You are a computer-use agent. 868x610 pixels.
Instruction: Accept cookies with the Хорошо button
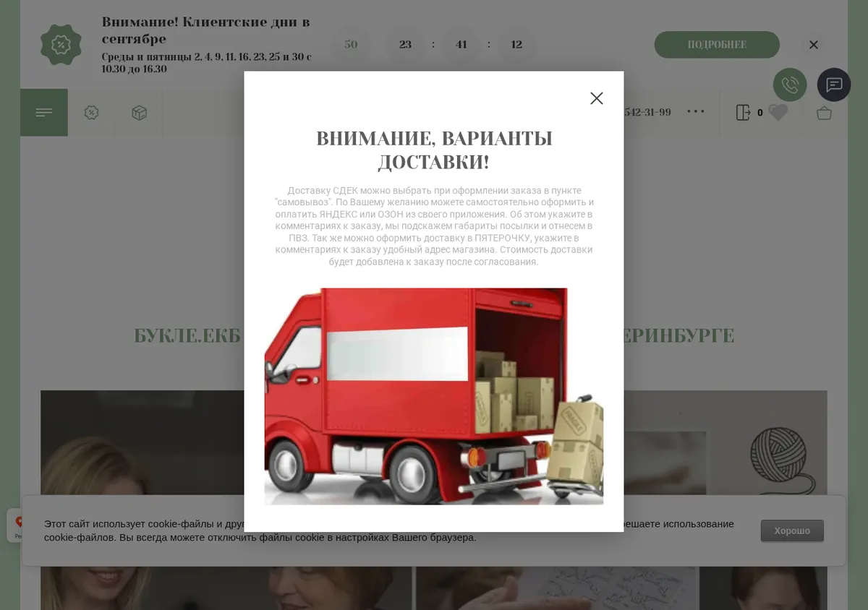tap(792, 530)
